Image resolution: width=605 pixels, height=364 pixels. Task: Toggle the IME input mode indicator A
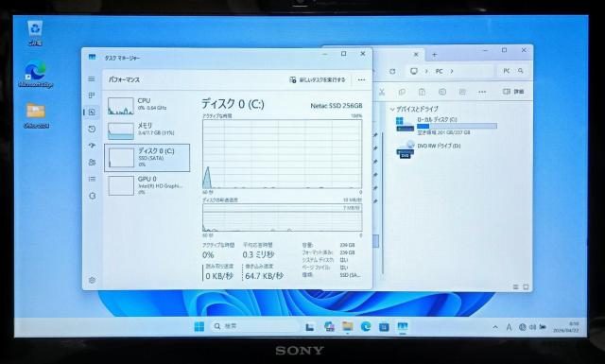pyautogui.click(x=509, y=327)
